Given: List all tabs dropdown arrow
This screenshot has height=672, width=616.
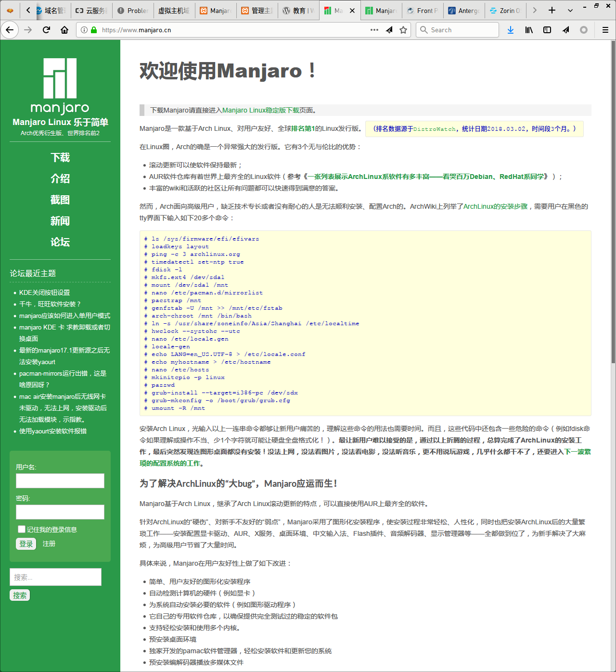Looking at the screenshot, I should (x=570, y=10).
